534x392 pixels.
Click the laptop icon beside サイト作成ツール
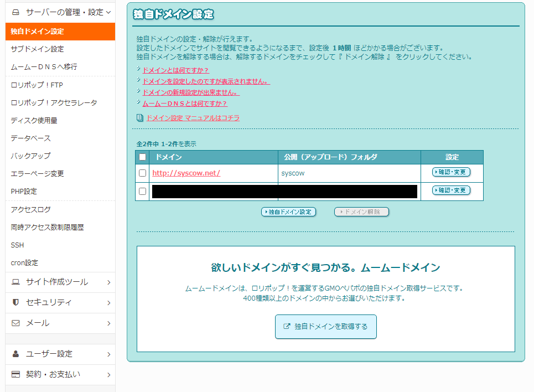click(15, 282)
